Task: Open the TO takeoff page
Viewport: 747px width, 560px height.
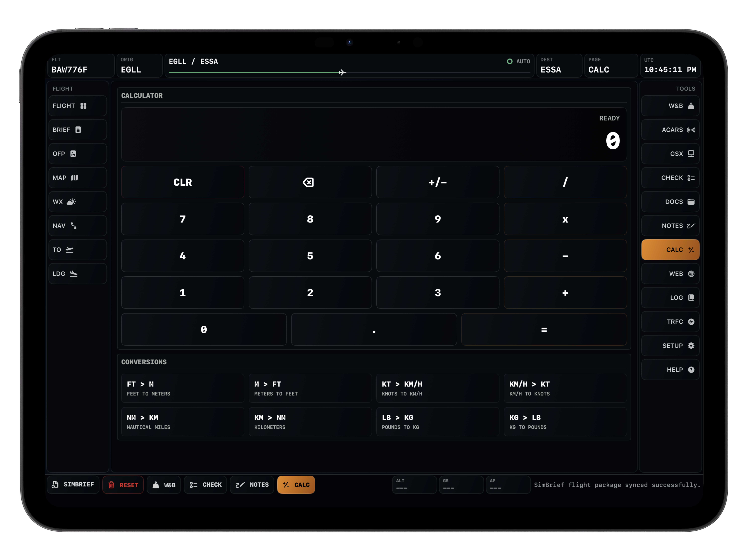Action: 78,250
